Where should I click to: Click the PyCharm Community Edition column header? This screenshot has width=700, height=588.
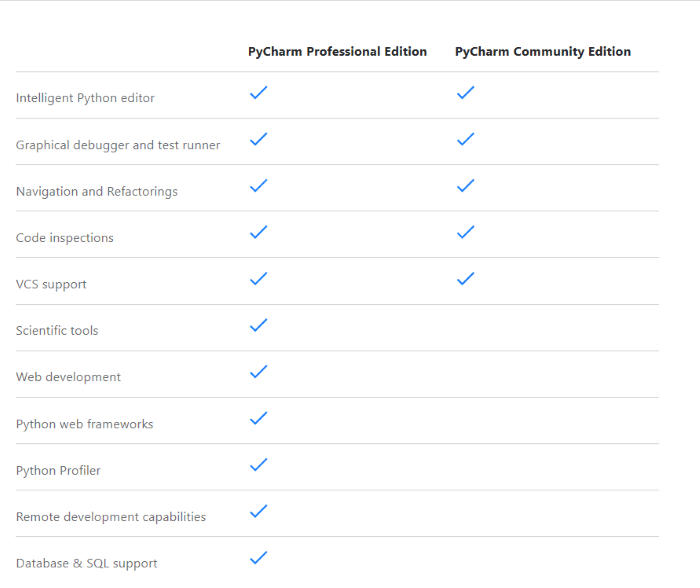coord(543,52)
